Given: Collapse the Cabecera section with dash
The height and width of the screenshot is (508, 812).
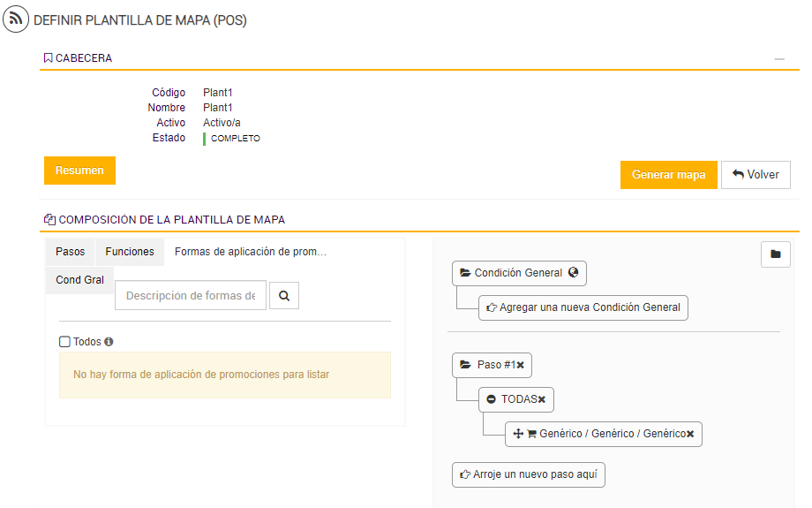Looking at the screenshot, I should pos(779,58).
